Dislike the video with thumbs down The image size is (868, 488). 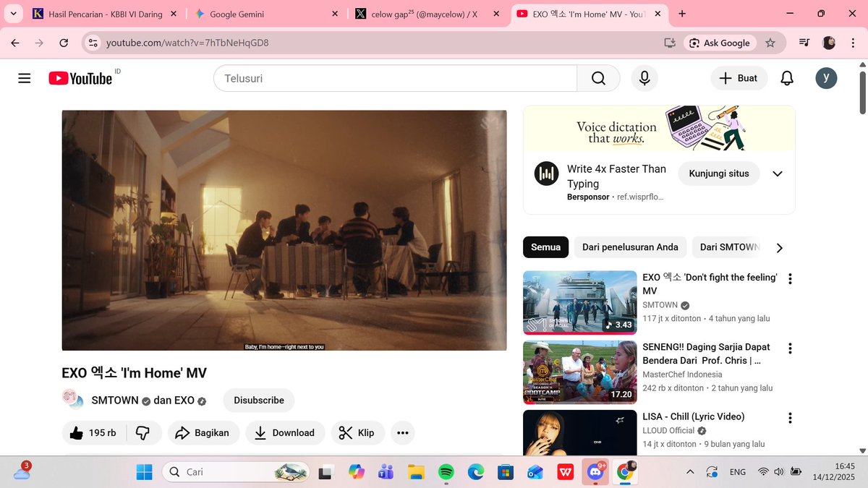pos(142,432)
